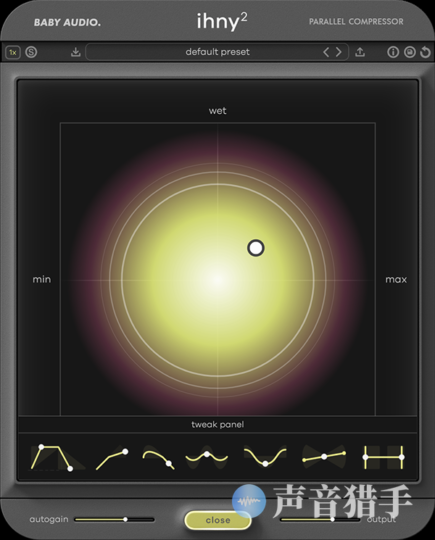Click the ihny2 title
Viewport: 435px width, 540px height.
coord(222,21)
